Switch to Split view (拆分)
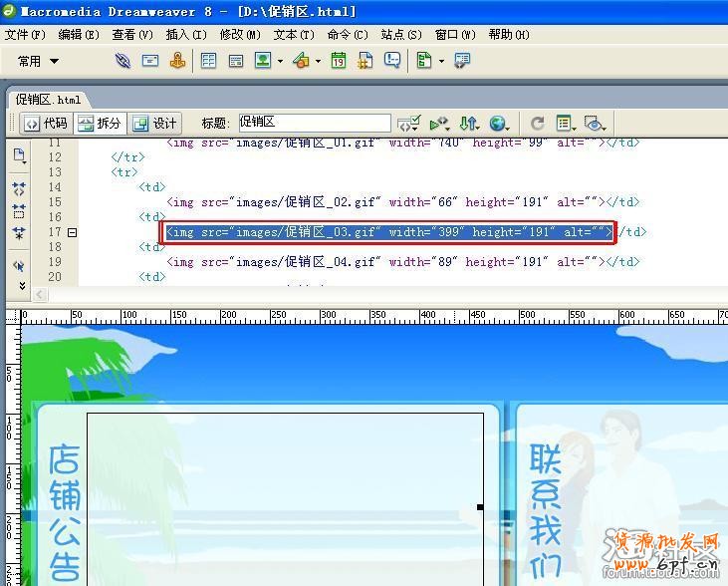This screenshot has height=586, width=728. (x=100, y=124)
